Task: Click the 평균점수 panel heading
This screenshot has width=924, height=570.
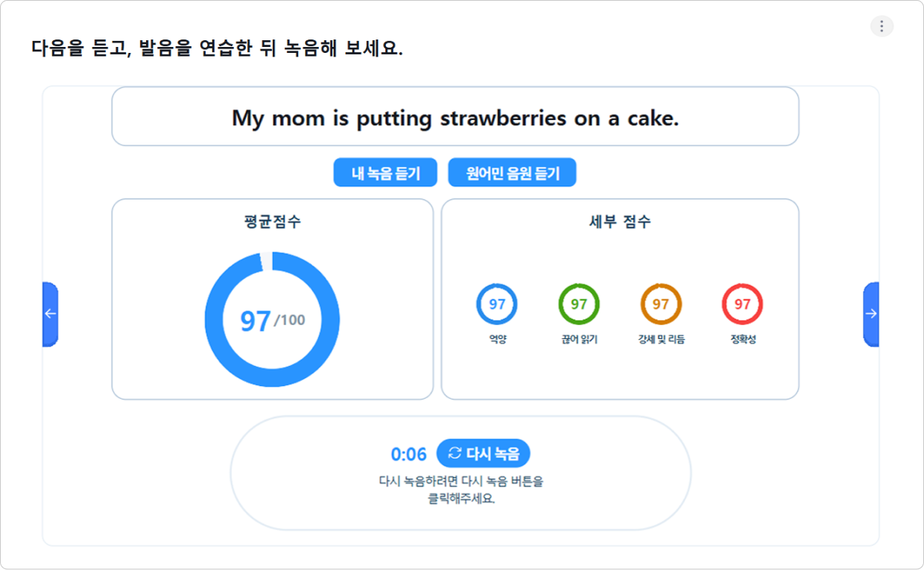Action: [273, 221]
